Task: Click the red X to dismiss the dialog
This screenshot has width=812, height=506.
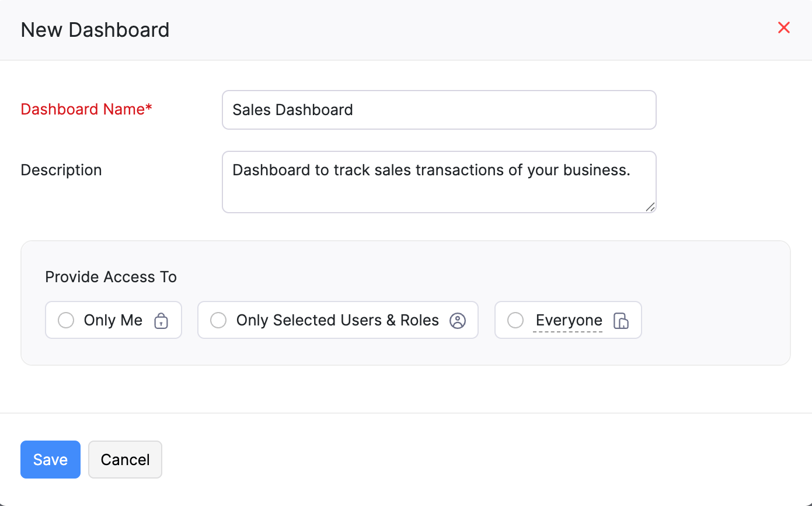Action: point(784,27)
